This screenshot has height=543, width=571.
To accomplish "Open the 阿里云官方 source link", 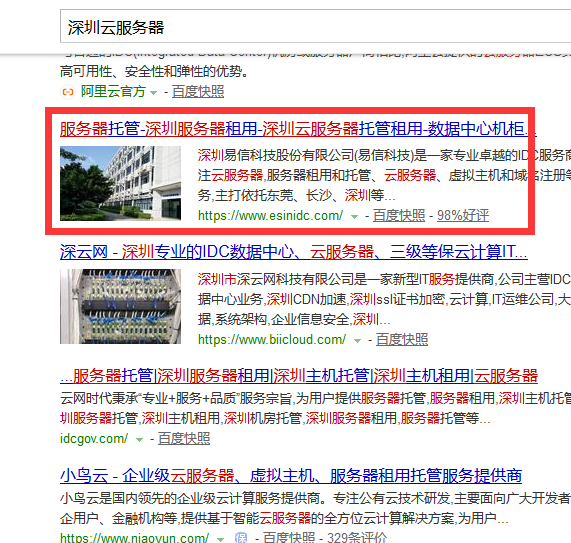I will [113, 91].
